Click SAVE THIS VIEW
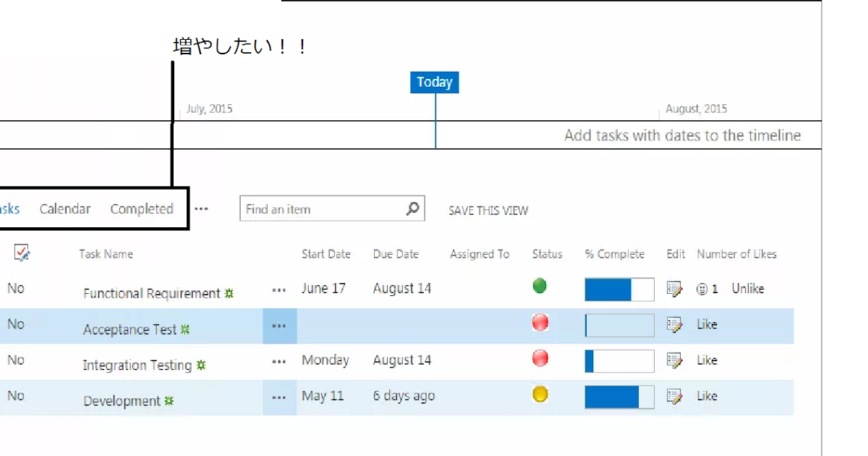The width and height of the screenshot is (868, 456). point(488,211)
